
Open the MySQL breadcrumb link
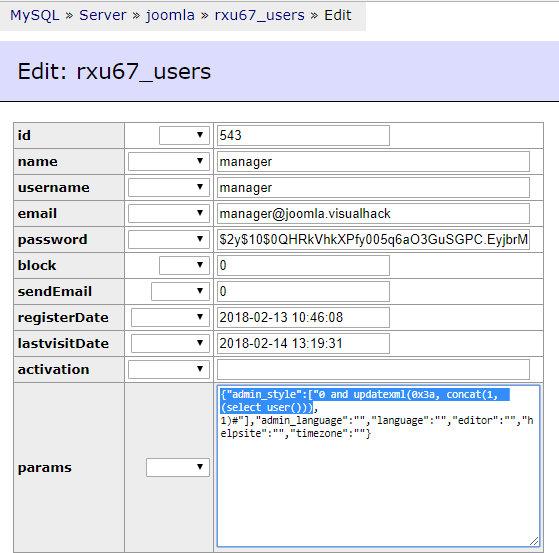35,15
